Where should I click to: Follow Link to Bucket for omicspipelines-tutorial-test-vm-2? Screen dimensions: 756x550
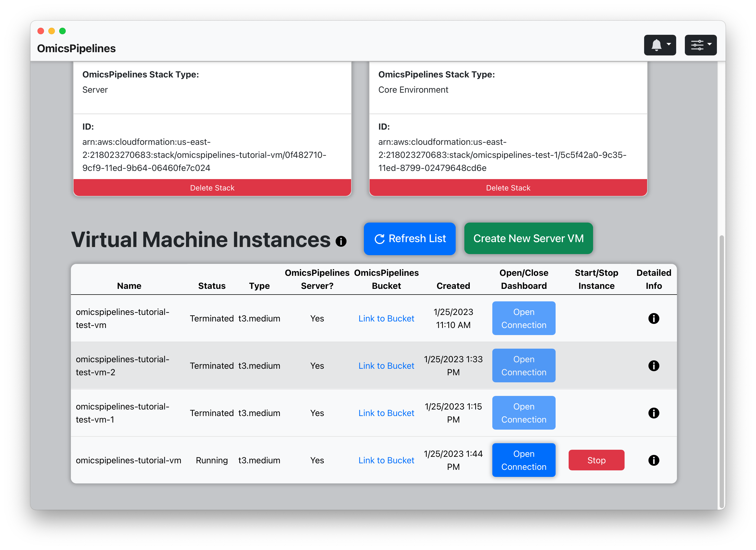pyautogui.click(x=386, y=365)
